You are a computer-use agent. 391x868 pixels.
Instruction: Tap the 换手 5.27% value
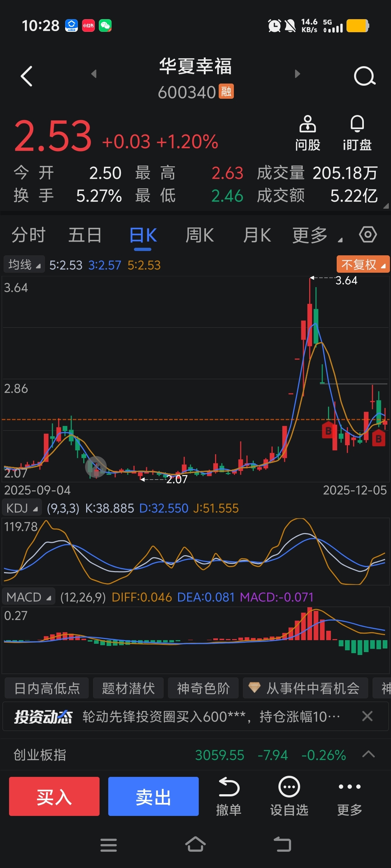(x=99, y=196)
